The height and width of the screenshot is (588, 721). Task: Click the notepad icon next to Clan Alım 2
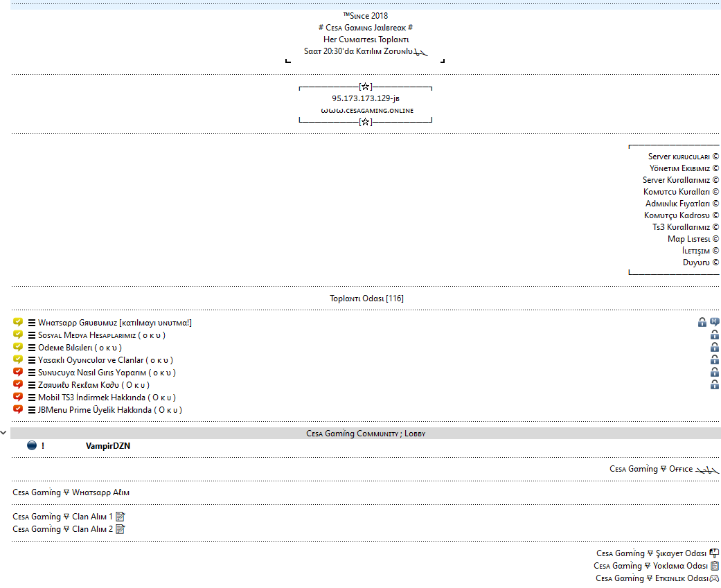pos(121,529)
